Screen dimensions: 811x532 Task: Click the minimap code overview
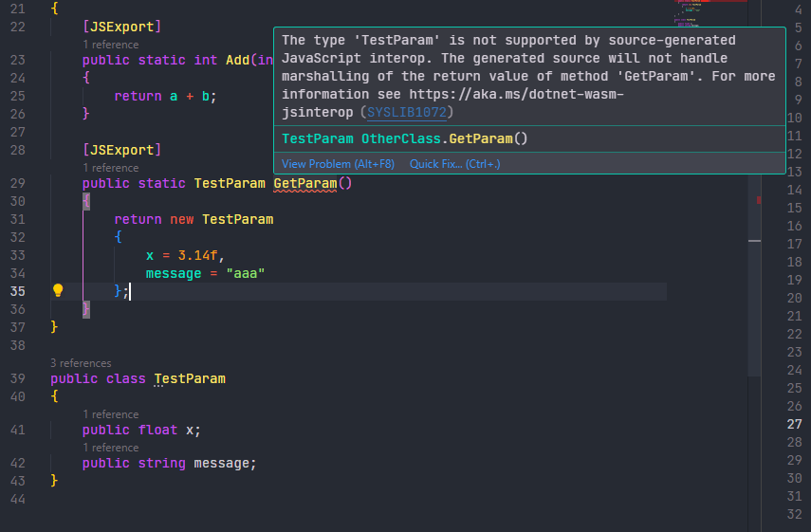pos(710,13)
